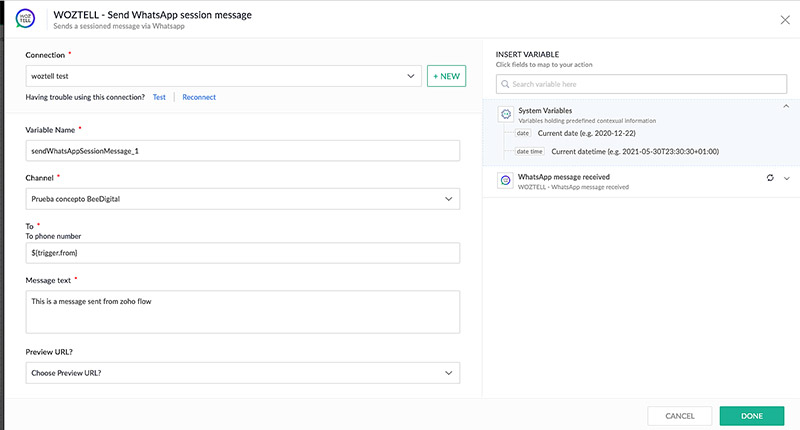Expand the WhatsApp message received section
Viewport: 800px width, 430px height.
pos(787,179)
